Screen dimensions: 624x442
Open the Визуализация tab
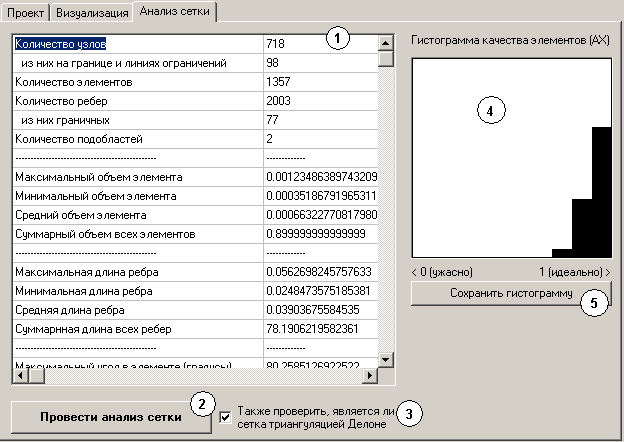92,13
